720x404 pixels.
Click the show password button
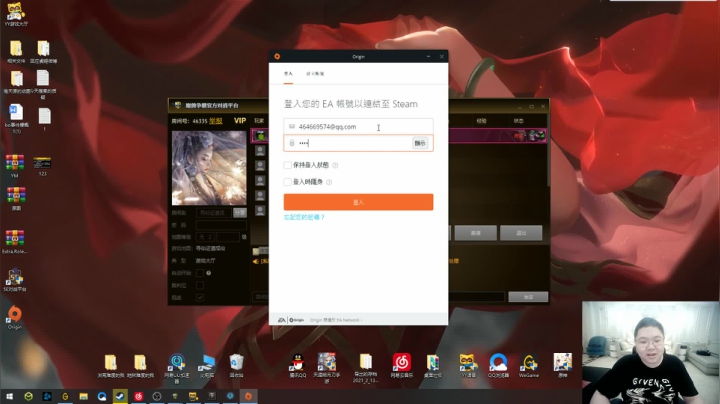pyautogui.click(x=420, y=143)
